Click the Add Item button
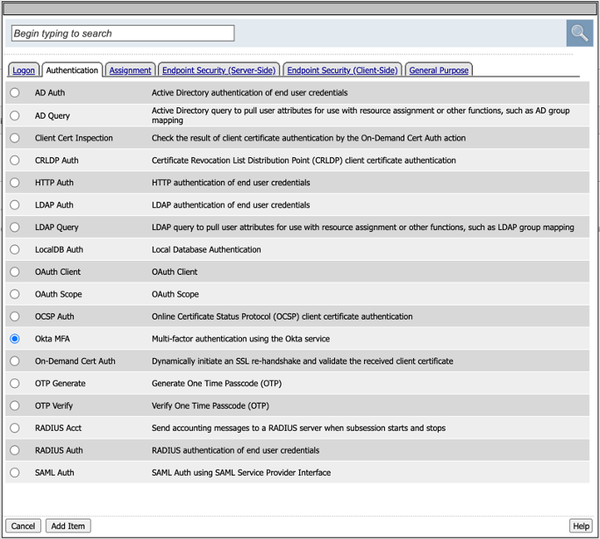 [68, 526]
